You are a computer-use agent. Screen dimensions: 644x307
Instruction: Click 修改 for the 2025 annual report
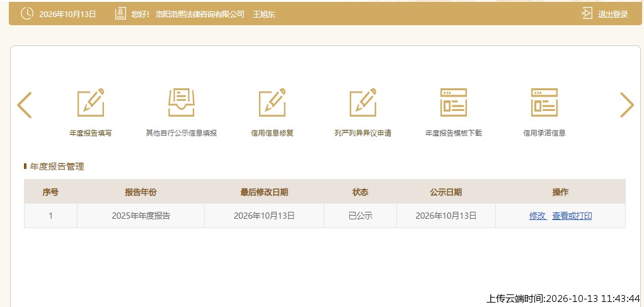[538, 216]
